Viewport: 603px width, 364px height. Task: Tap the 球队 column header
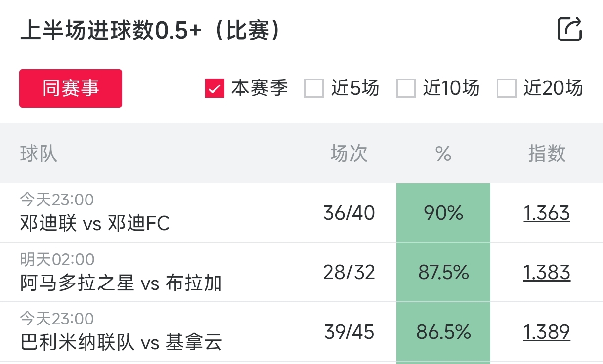(x=39, y=154)
